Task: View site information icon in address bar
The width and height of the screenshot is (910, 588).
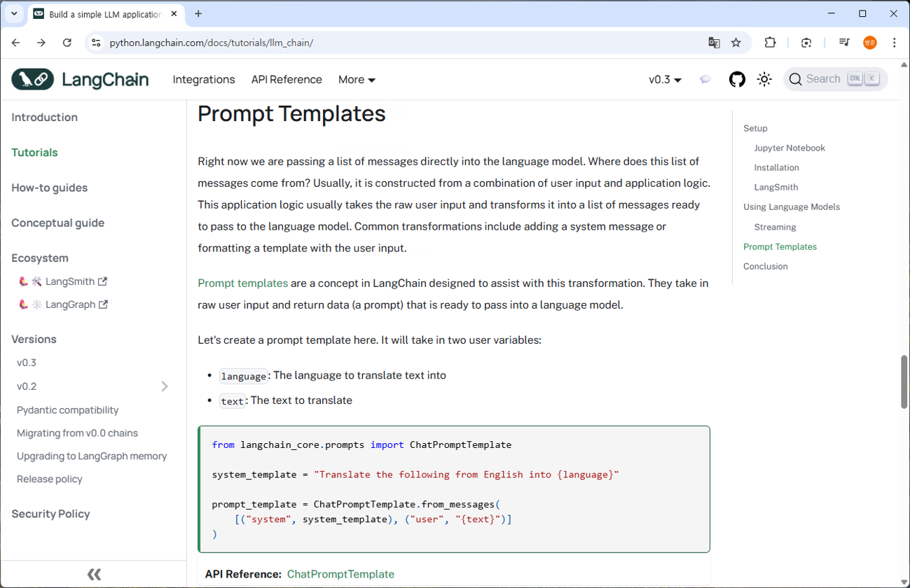Action: click(x=97, y=43)
